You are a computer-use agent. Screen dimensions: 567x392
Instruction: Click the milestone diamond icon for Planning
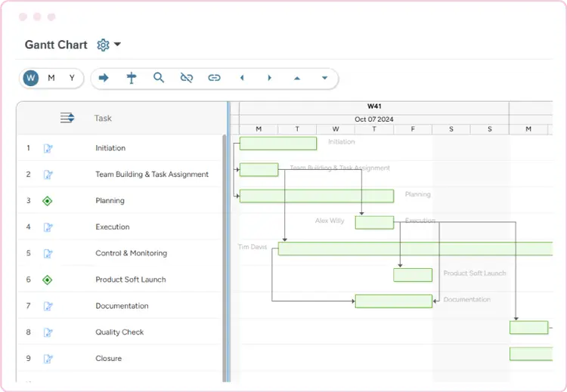[48, 201]
